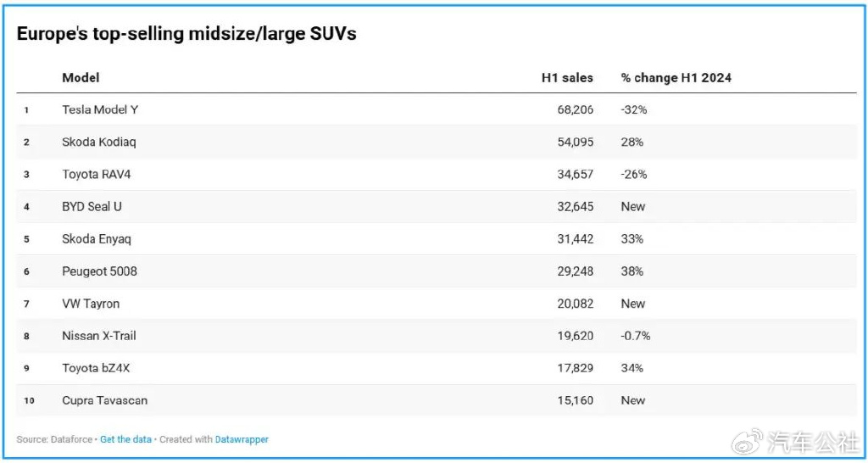Select the Skoda Kodiaq row name
Screen dimensions: 868x463
(x=98, y=142)
